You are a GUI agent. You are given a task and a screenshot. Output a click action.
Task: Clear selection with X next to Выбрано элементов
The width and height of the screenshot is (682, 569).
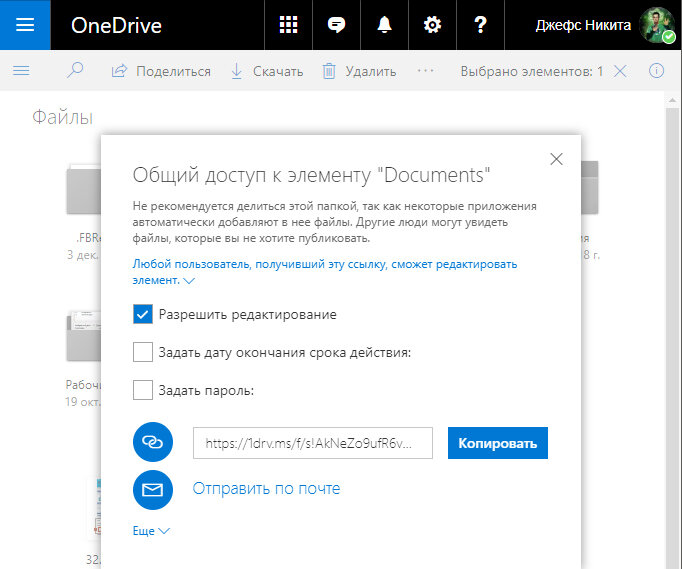620,70
